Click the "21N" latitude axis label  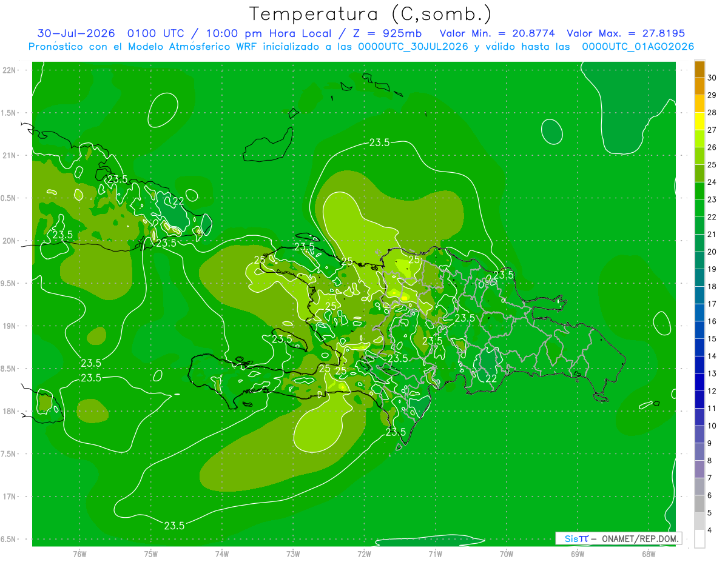pos(9,156)
